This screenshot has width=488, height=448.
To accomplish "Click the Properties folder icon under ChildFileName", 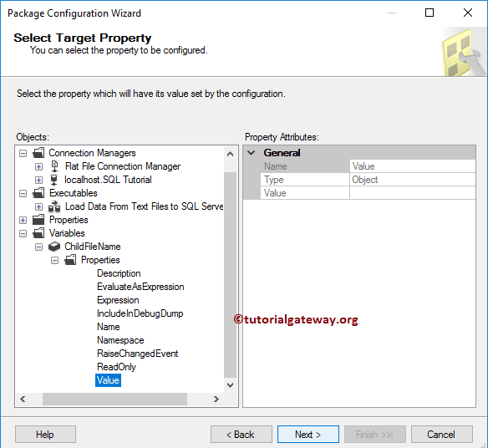I will (70, 260).
